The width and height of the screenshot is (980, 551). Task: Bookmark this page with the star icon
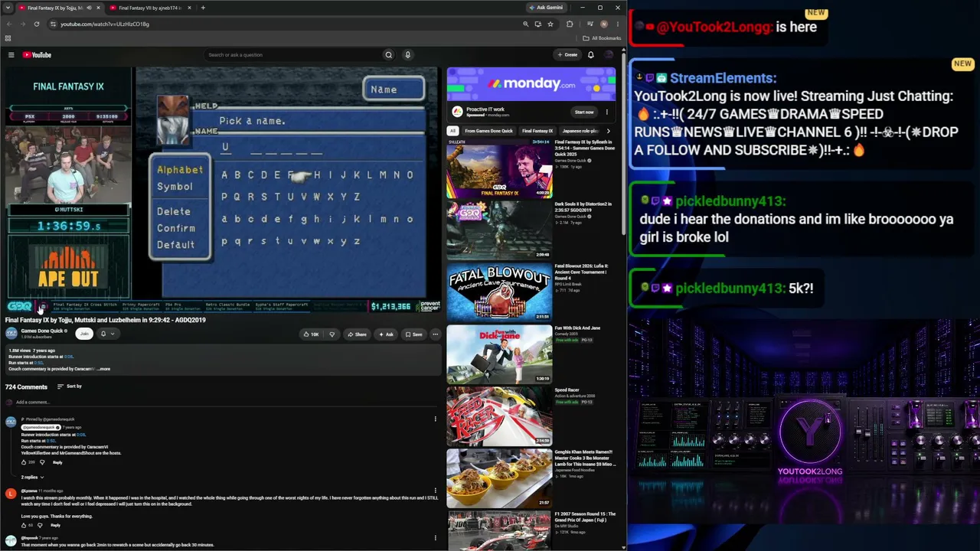click(x=550, y=24)
